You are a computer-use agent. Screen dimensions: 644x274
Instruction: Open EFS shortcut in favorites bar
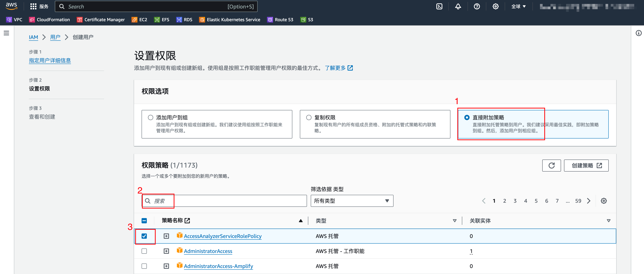pos(162,20)
